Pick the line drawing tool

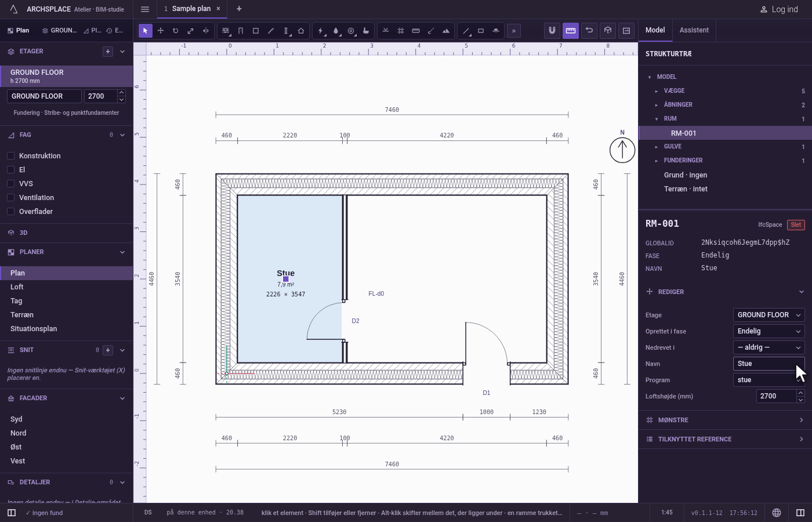tap(466, 31)
